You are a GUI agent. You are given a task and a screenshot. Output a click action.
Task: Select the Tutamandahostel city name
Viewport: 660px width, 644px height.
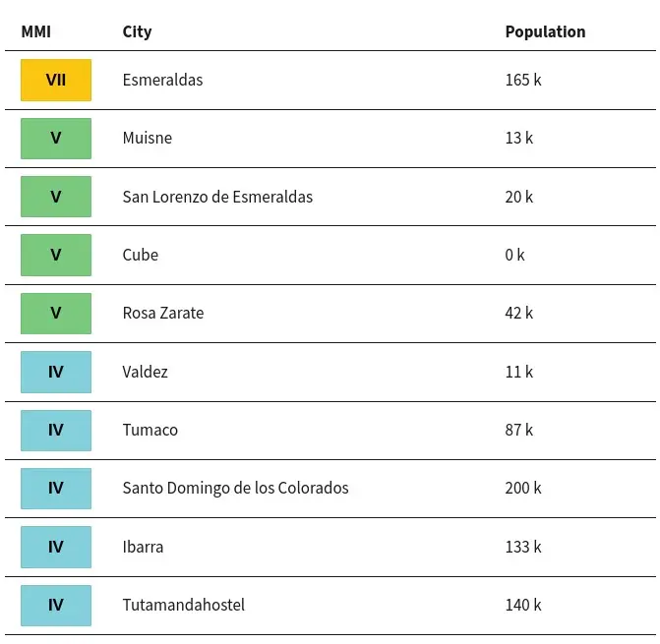(x=184, y=605)
